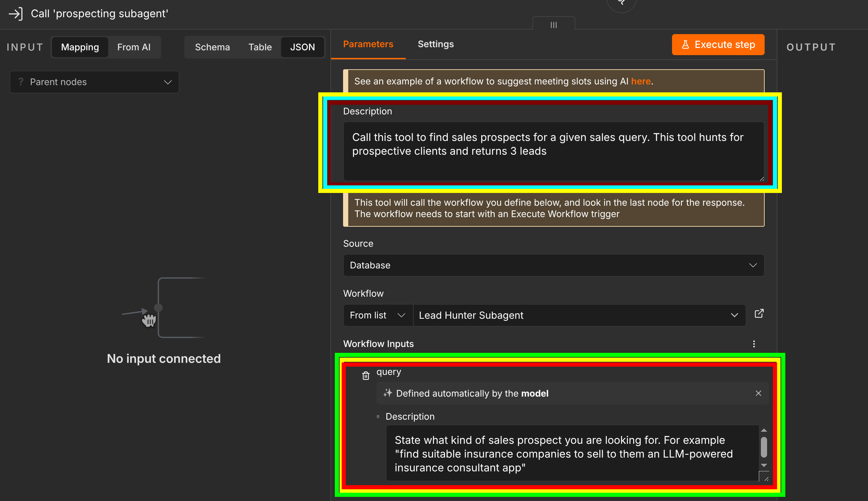This screenshot has height=501, width=868.
Task: Delete the query workflow input with trash icon
Action: (x=366, y=375)
